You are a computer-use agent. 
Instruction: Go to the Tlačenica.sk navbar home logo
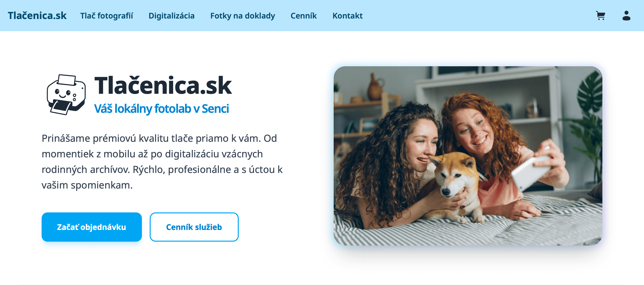(37, 16)
